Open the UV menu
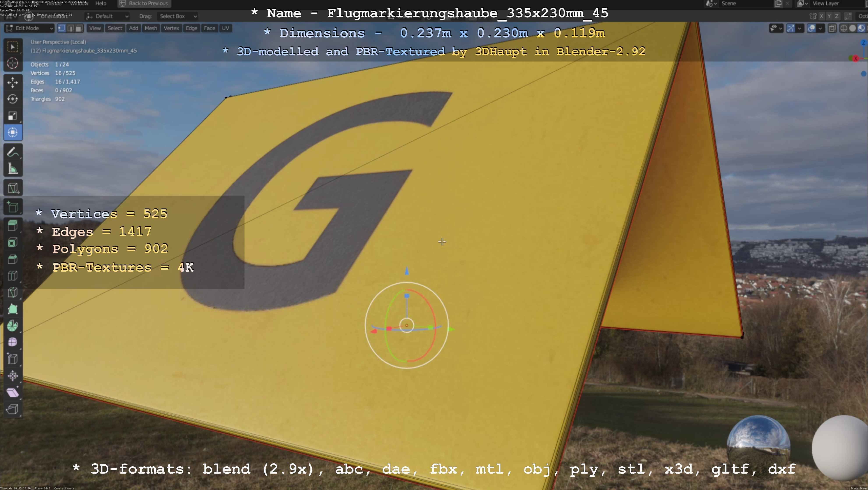This screenshot has height=490, width=868. (x=225, y=28)
